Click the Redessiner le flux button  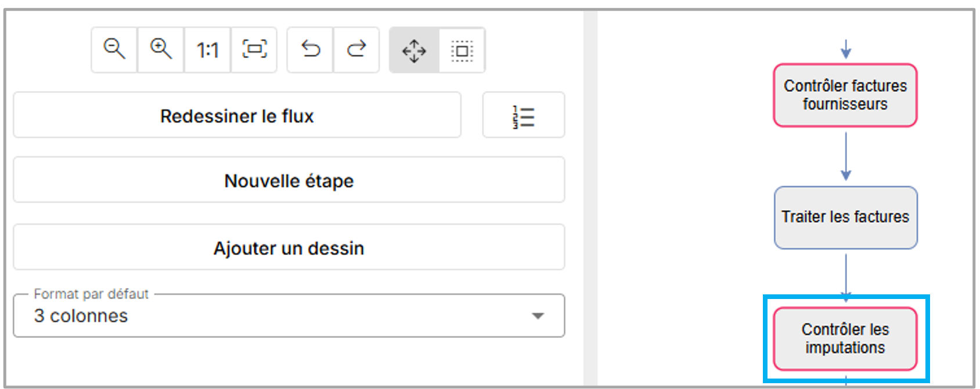(237, 116)
